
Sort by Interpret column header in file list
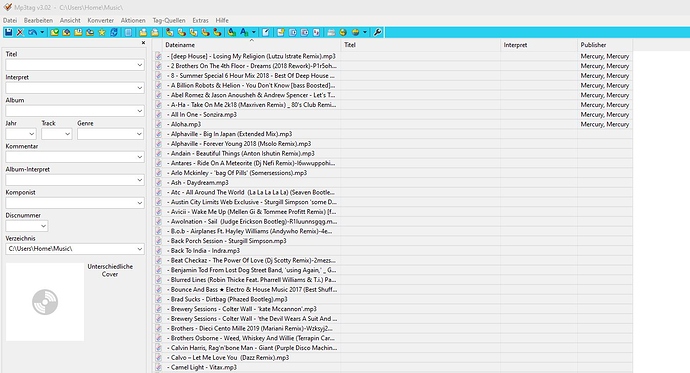coord(539,45)
